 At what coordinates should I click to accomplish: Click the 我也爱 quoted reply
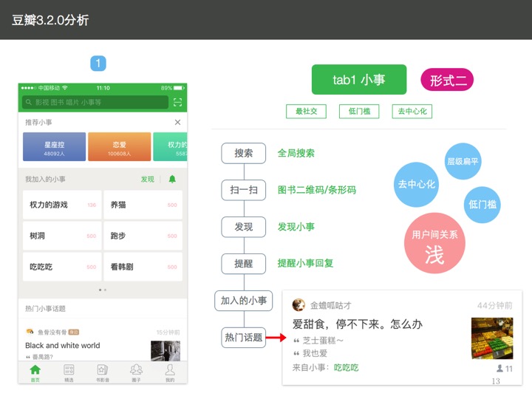coord(315,353)
